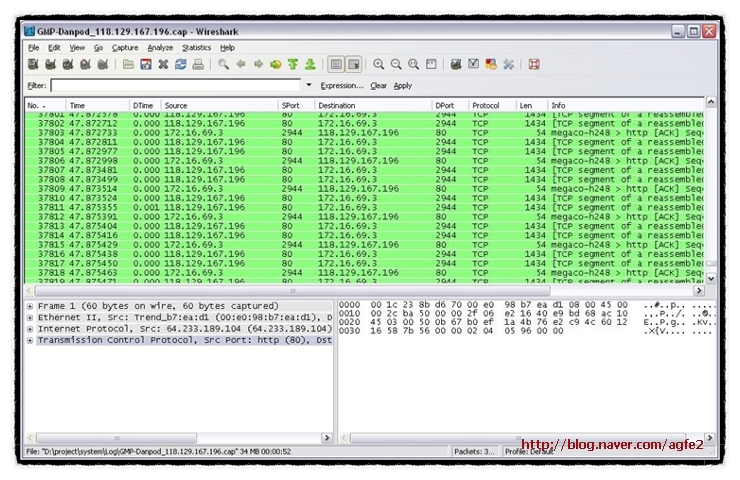This screenshot has height=480, width=740.
Task: Open the help lifebuoy icon
Action: (534, 64)
